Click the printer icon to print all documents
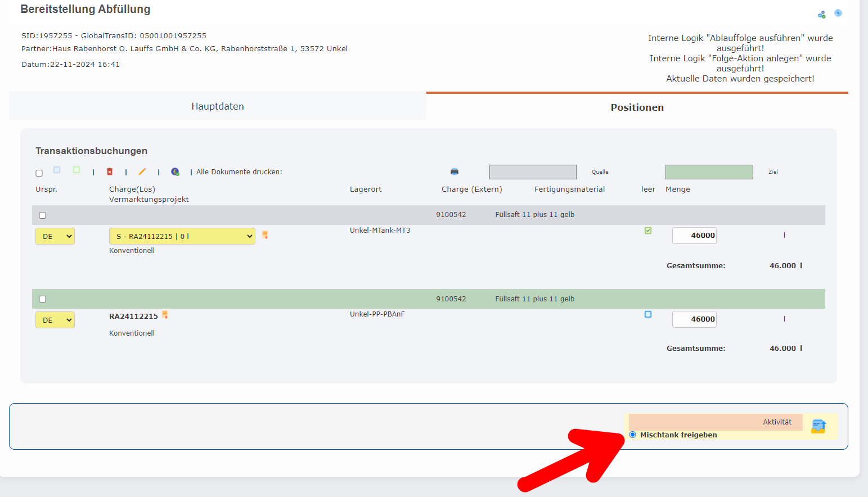This screenshot has width=868, height=497. [x=455, y=171]
